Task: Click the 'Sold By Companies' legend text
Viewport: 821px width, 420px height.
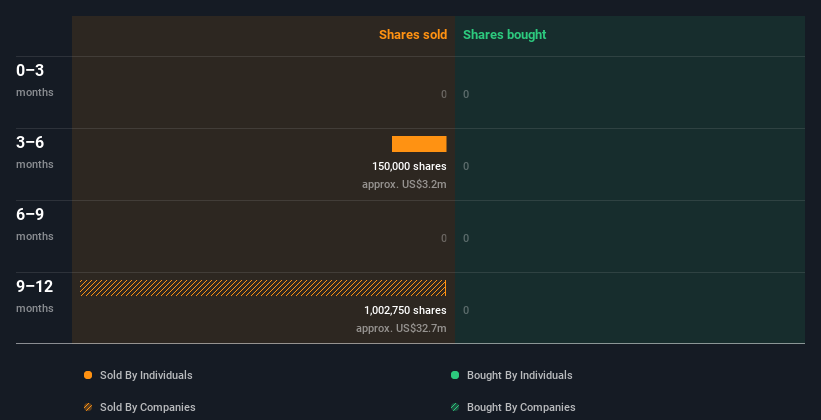Action: point(148,407)
